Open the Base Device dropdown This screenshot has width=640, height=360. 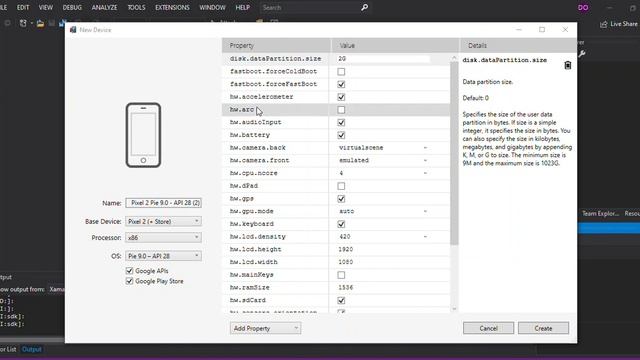click(x=163, y=221)
